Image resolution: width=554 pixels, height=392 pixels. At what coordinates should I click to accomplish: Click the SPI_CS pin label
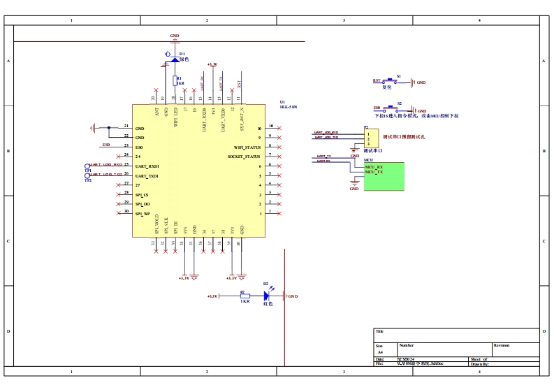[142, 195]
